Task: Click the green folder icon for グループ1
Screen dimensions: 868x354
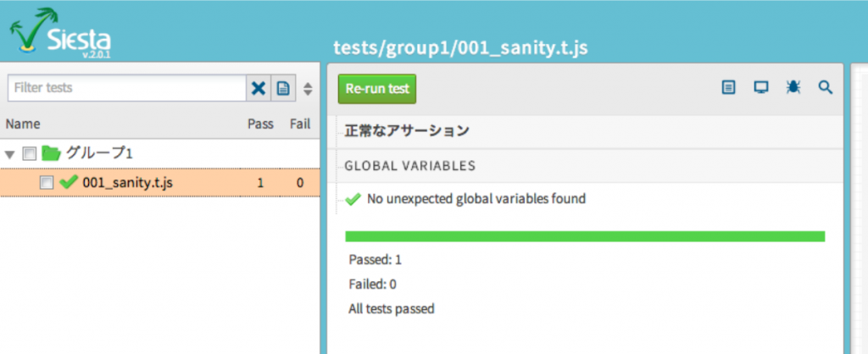Action: [51, 153]
